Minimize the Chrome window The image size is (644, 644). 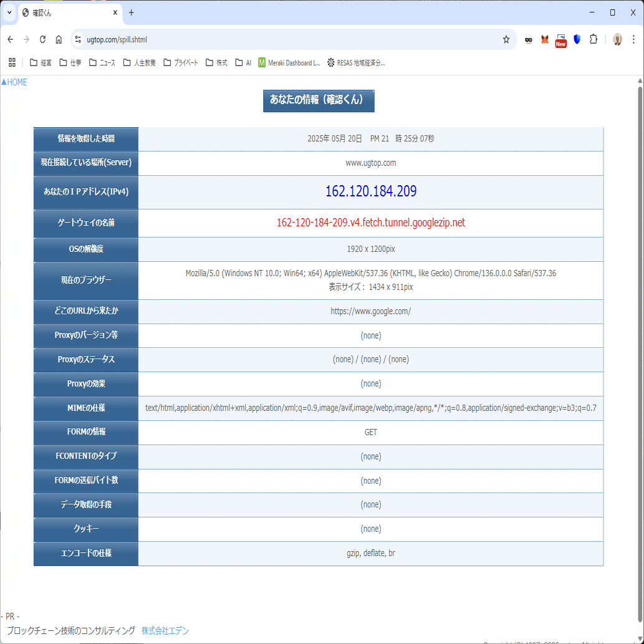(592, 12)
